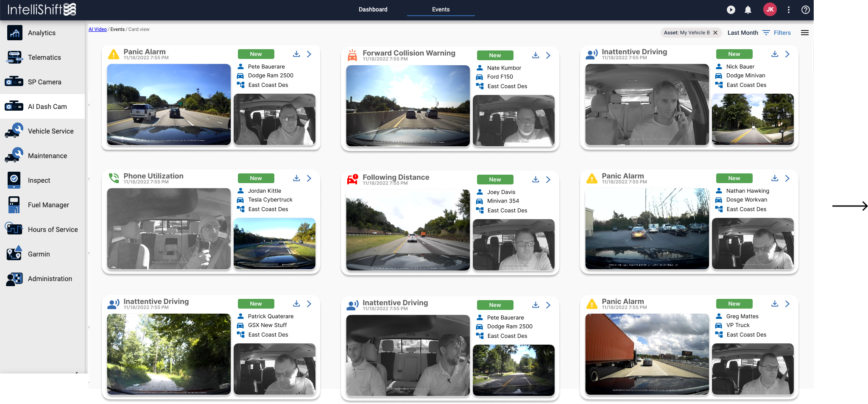Open the help question mark icon
Image resolution: width=868 pixels, height=404 pixels.
[806, 10]
